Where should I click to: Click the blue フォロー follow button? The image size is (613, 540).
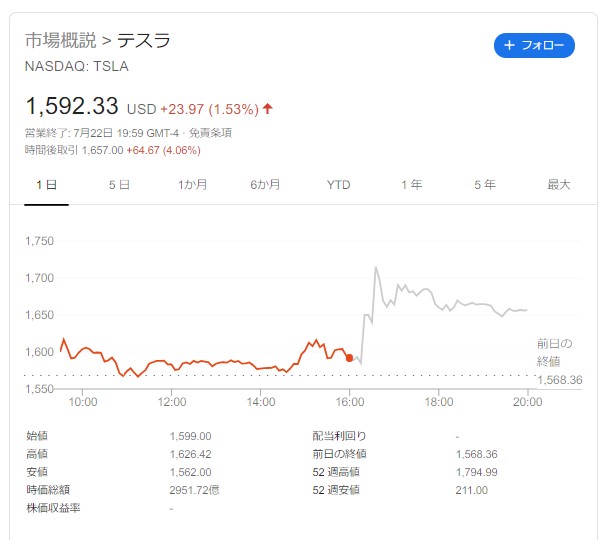pos(534,45)
